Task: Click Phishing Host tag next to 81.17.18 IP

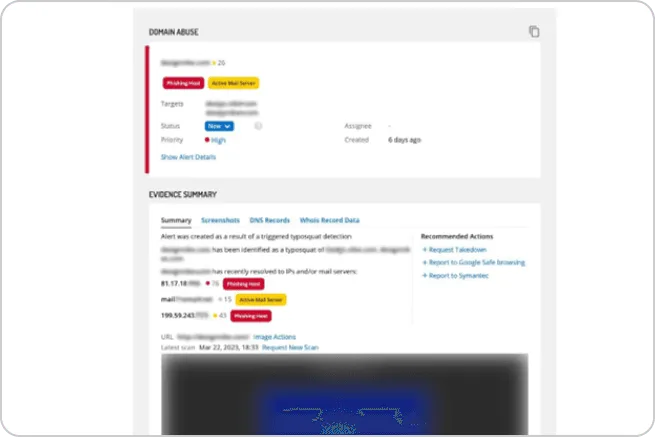Action: tap(244, 284)
